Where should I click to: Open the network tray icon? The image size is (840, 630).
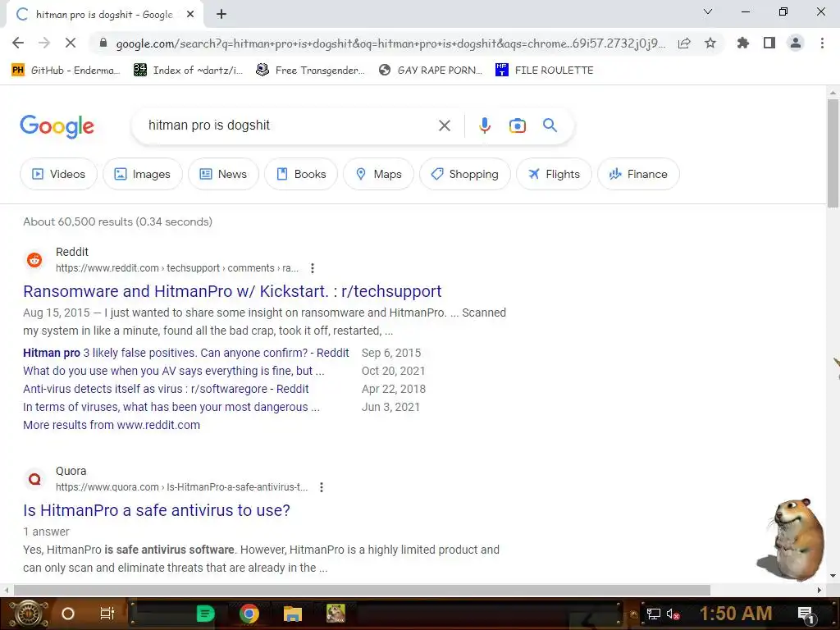(653, 614)
